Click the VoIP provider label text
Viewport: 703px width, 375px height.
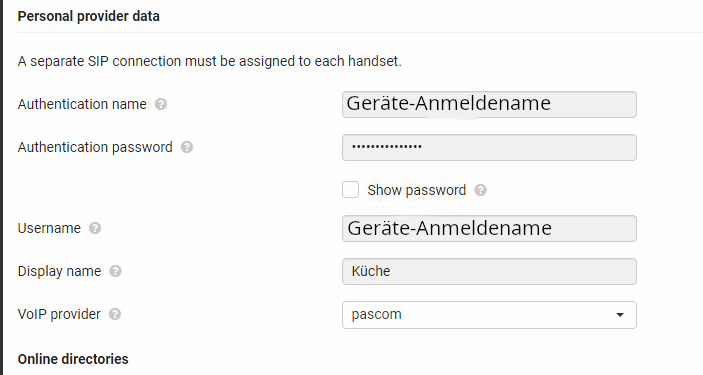click(59, 314)
